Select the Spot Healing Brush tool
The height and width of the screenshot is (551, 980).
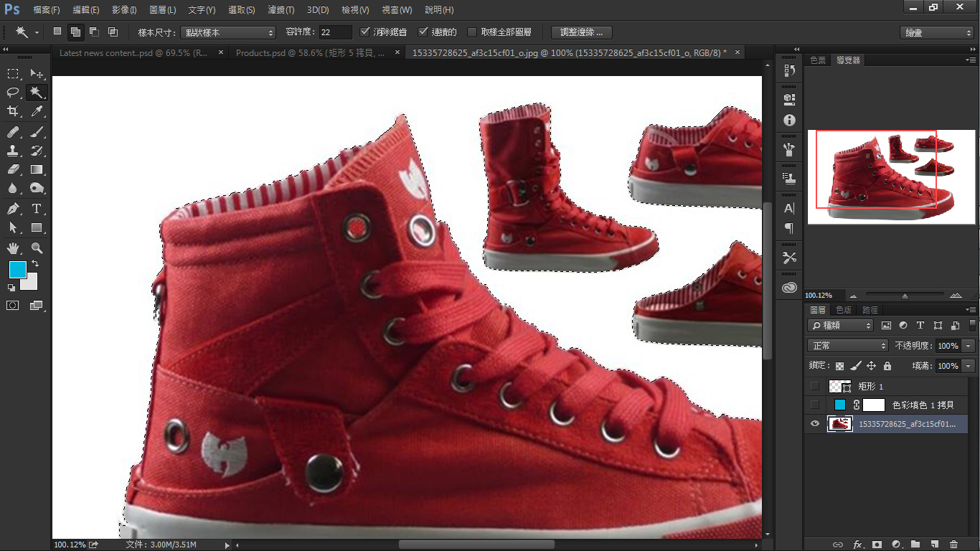coord(13,132)
